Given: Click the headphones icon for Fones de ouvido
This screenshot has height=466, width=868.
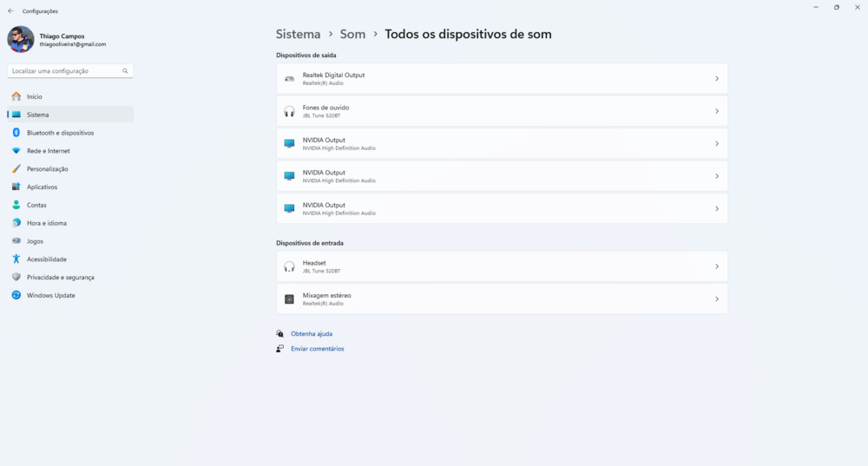Looking at the screenshot, I should (x=289, y=111).
